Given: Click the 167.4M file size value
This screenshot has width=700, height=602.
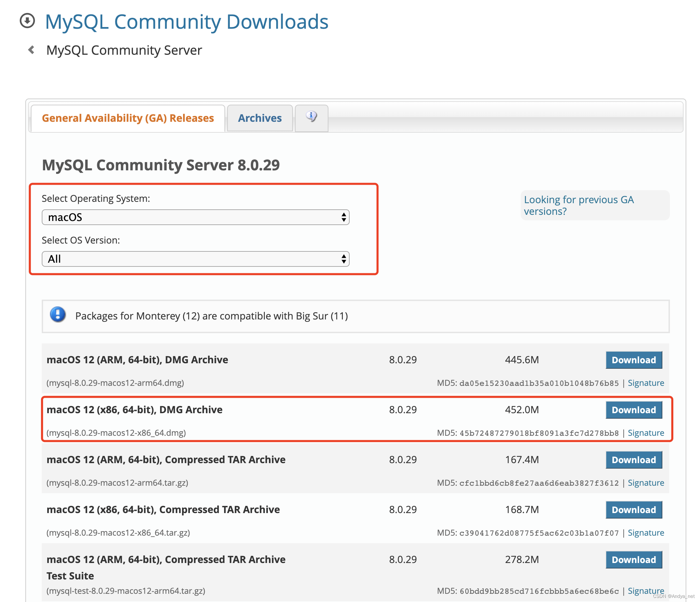Looking at the screenshot, I should [522, 460].
